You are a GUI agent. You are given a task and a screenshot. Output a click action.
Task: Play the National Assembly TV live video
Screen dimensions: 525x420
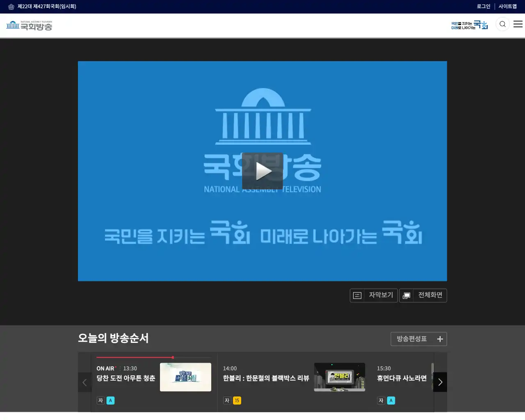pyautogui.click(x=262, y=171)
